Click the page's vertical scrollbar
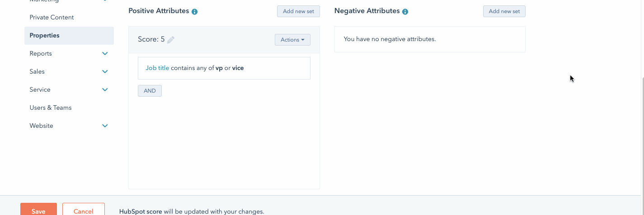 [x=642, y=136]
